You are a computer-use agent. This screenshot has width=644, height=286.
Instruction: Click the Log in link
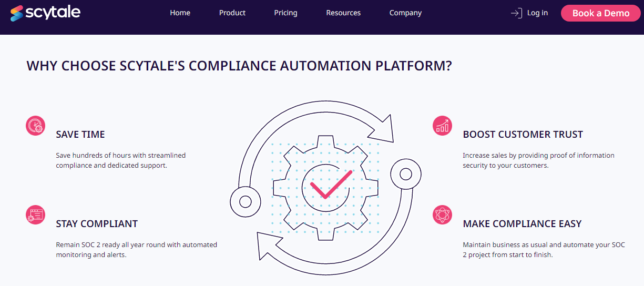pyautogui.click(x=537, y=13)
